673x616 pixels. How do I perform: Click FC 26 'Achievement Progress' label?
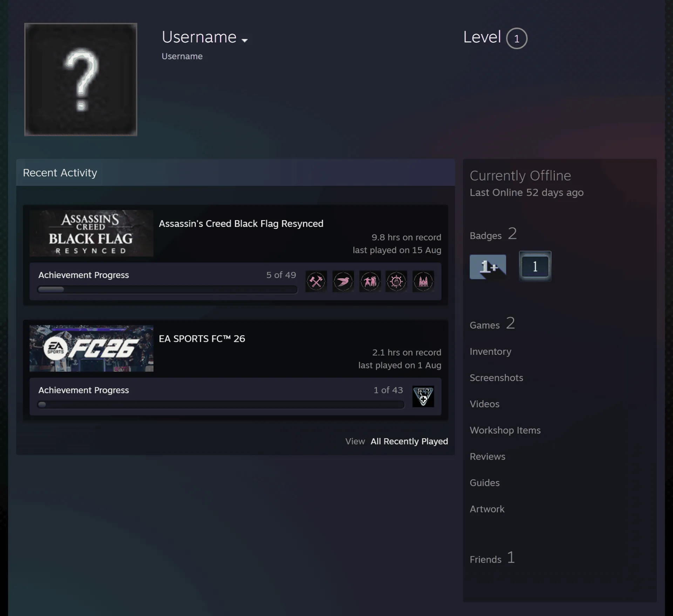coord(84,390)
